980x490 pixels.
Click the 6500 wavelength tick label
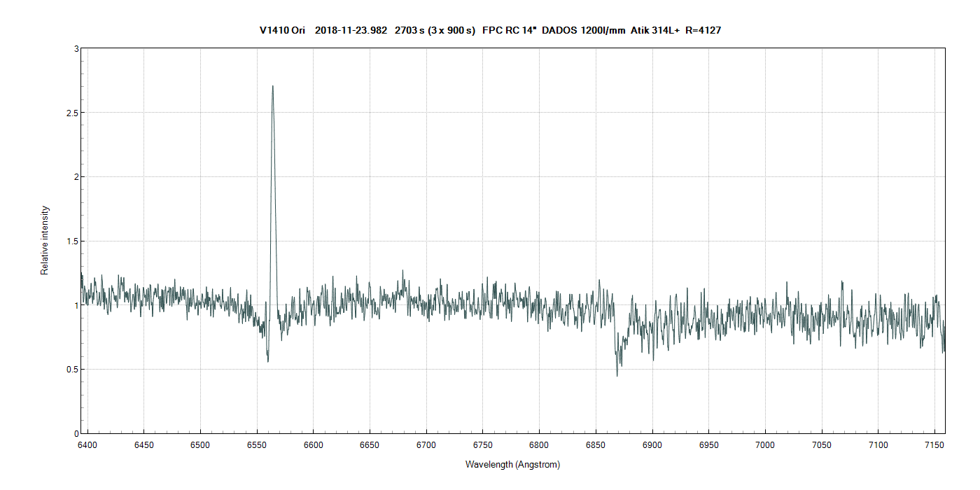(200, 445)
